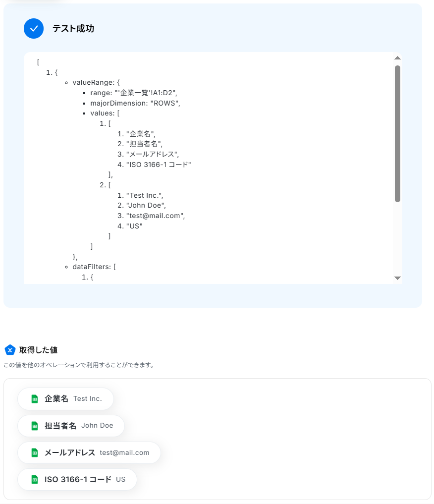Click the sheets icon beside 担当者名
This screenshot has width=434, height=504.
[35, 426]
